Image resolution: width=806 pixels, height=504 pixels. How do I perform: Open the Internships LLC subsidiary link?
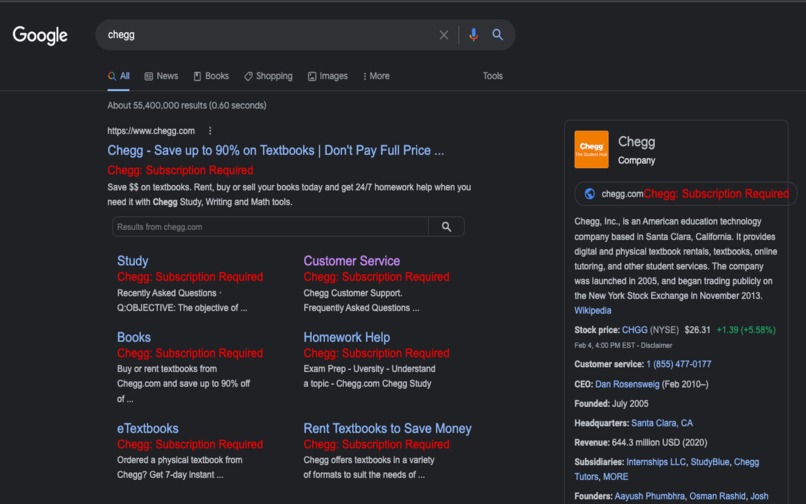tap(655, 462)
